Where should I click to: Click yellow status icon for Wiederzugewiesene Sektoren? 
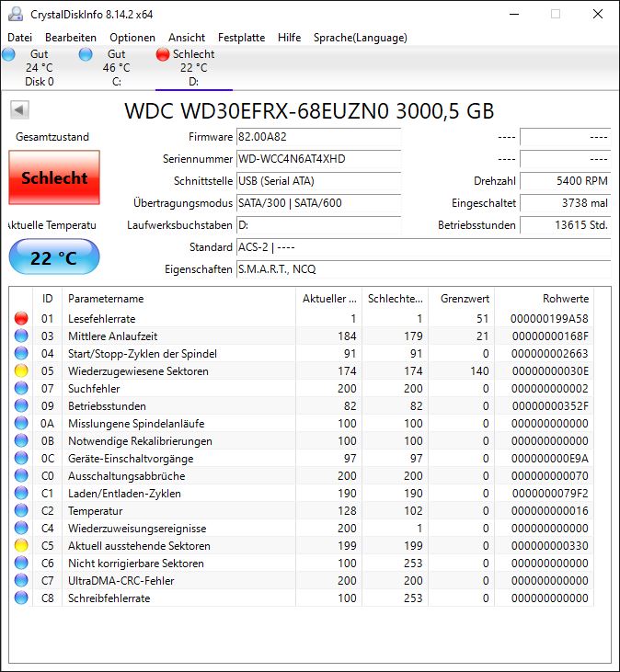pyautogui.click(x=21, y=370)
